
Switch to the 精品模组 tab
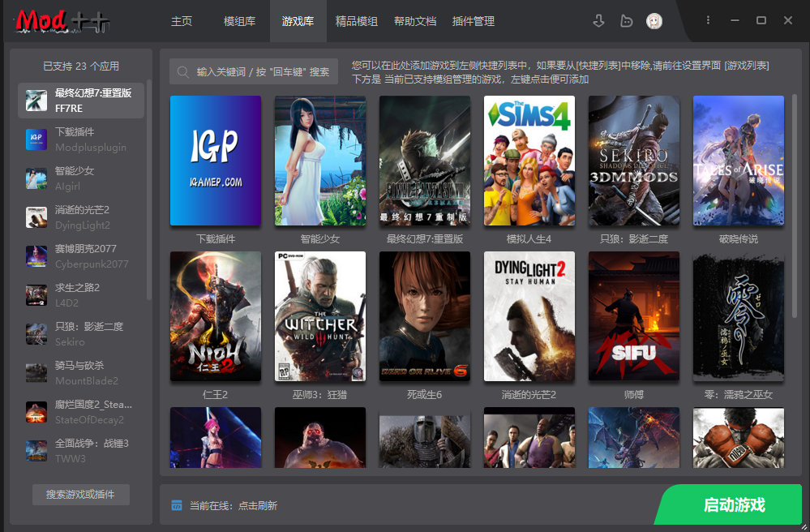[x=357, y=22]
